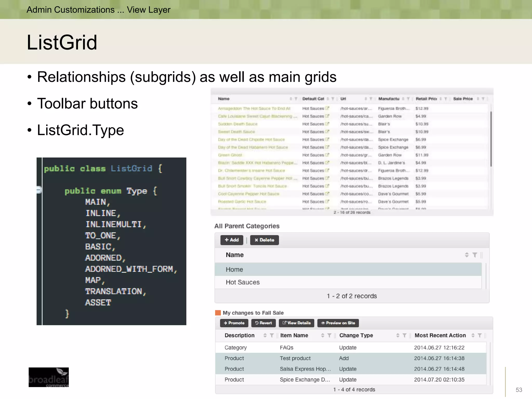Click the D. L. Jardine's manufacturer cell
Image resolution: width=532 pixels, height=399 pixels.
391,163
